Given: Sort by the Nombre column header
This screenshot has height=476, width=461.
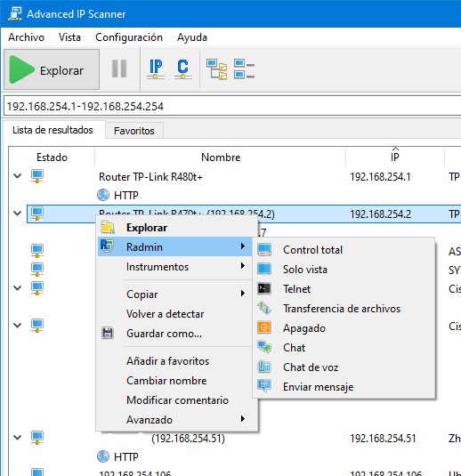Looking at the screenshot, I should coord(221,157).
